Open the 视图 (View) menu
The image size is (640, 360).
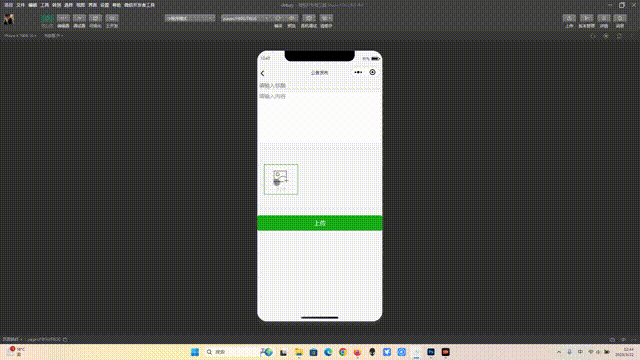coord(80,5)
